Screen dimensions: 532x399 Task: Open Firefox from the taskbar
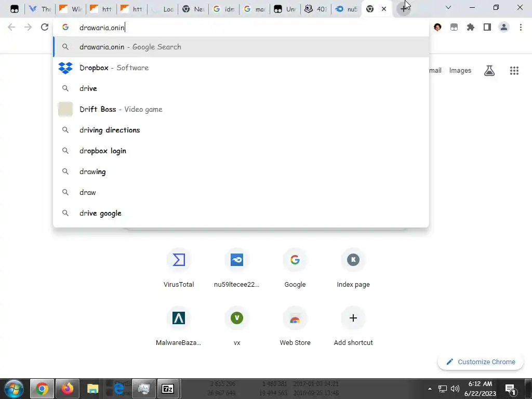click(x=67, y=389)
